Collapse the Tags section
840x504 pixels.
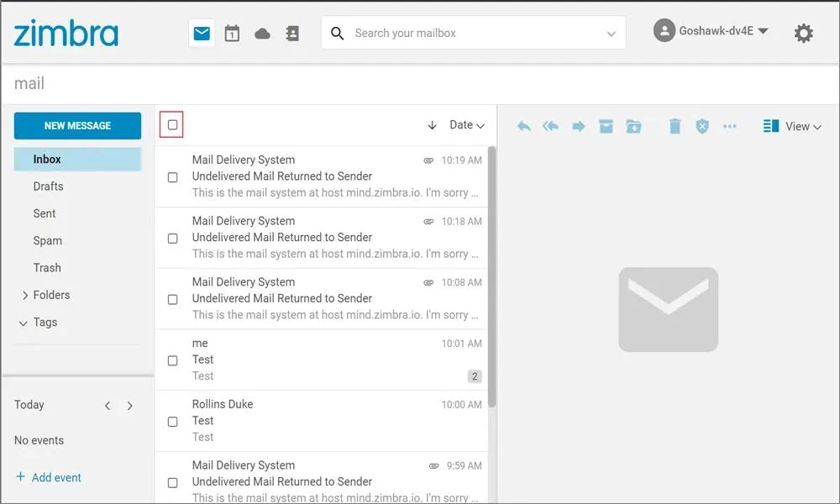[23, 323]
